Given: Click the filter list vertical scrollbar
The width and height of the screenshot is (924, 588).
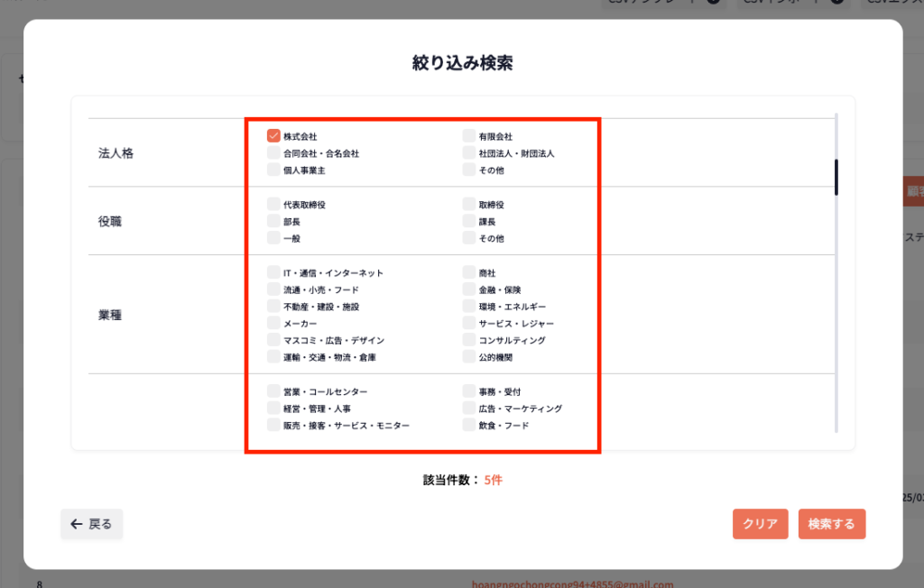Looking at the screenshot, I should point(836,177).
